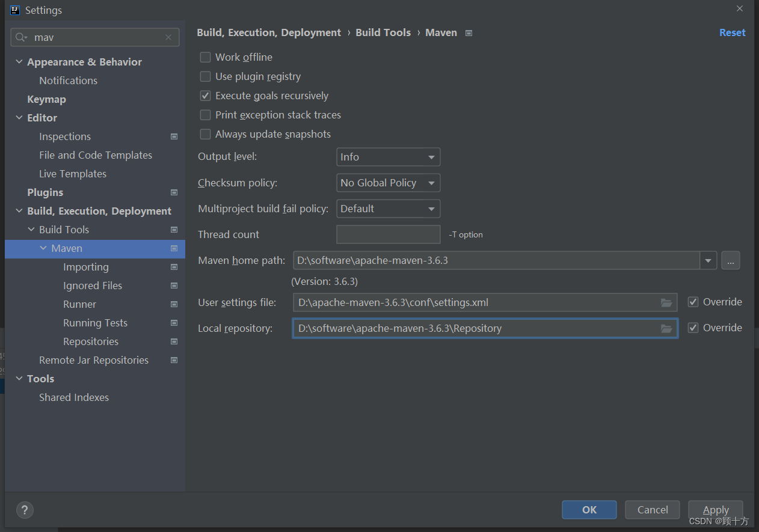759x532 pixels.
Task: Click project-level icon next to Build Tools
Action: coord(174,230)
